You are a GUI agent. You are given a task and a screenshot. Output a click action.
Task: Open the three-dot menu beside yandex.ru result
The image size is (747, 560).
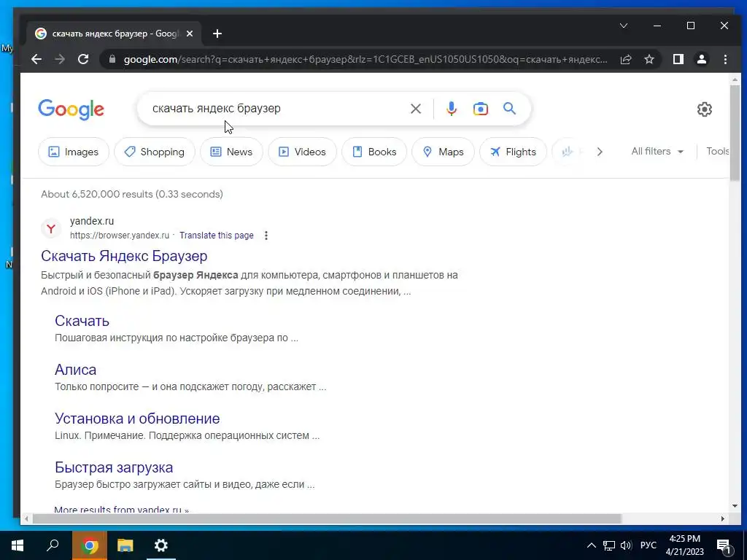(x=266, y=236)
